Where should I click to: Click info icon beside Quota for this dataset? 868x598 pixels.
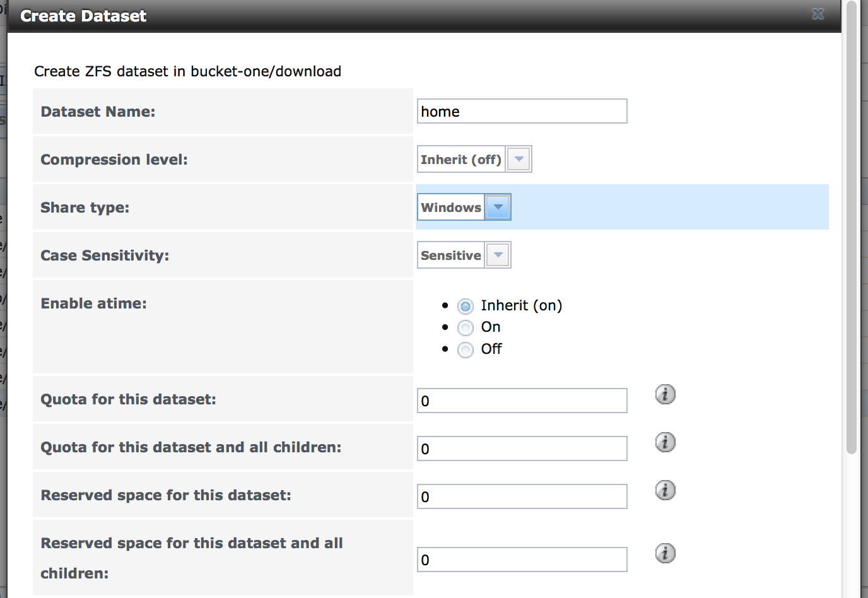click(665, 394)
